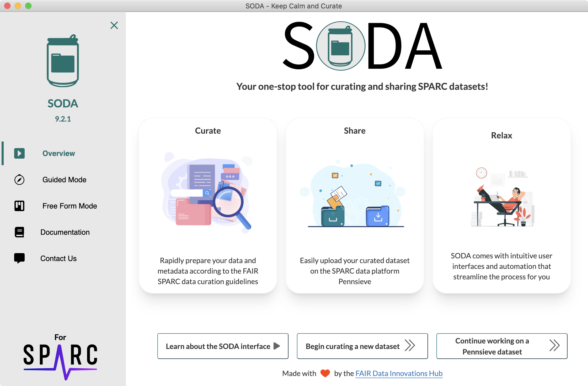Viewport: 588px width, 386px height.
Task: Click the Free Form Mode board icon
Action: coord(19,206)
